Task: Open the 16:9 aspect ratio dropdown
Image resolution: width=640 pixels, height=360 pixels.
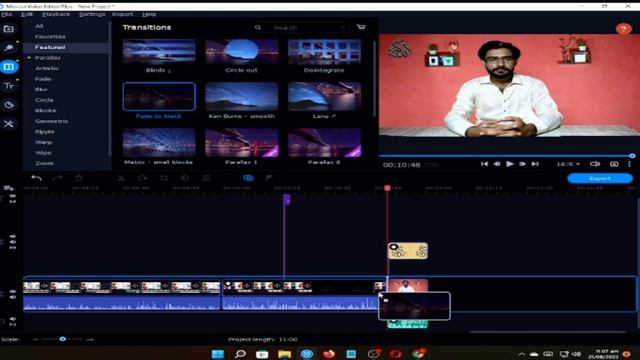Action: coord(568,164)
